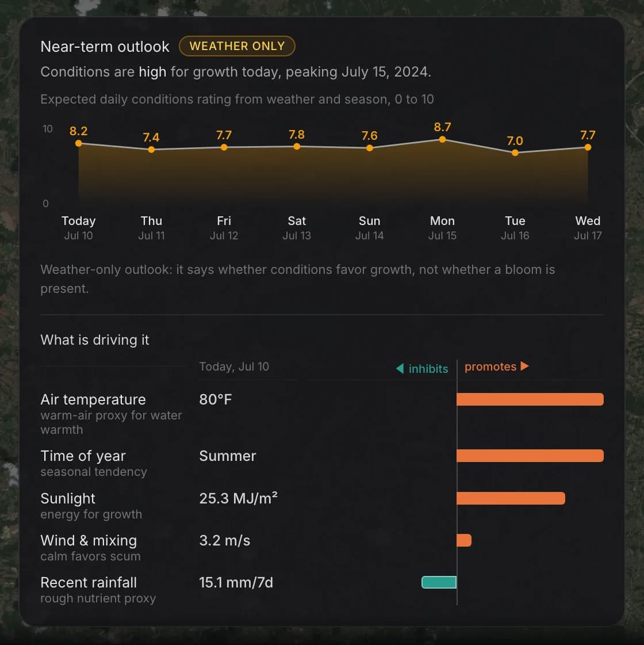Click the Summer value
Viewport: 644px width, 645px height.
click(227, 456)
